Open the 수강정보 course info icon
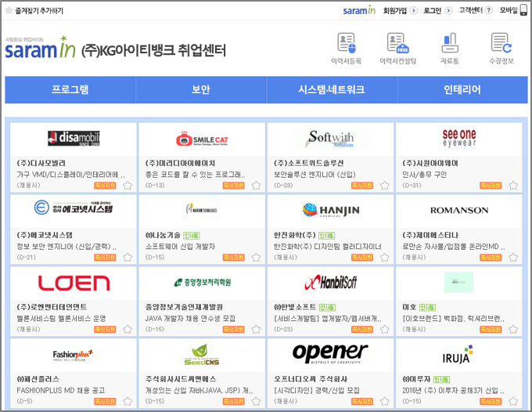532x412 pixels. pyautogui.click(x=501, y=43)
